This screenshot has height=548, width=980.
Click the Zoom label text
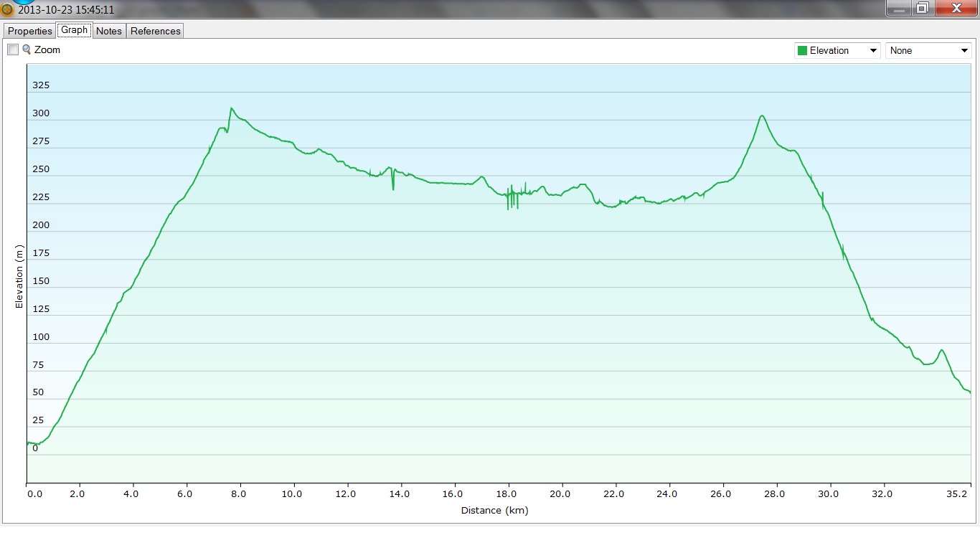coord(47,50)
